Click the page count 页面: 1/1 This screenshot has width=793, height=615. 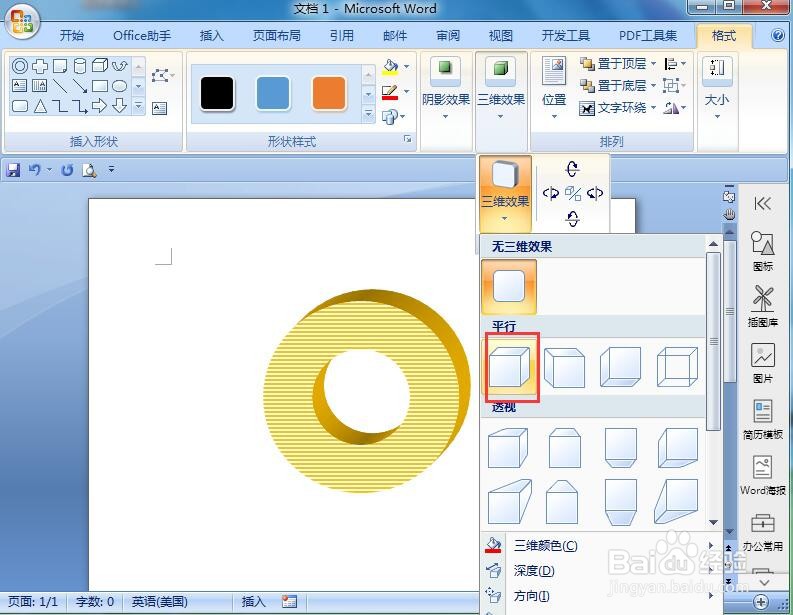(33, 602)
